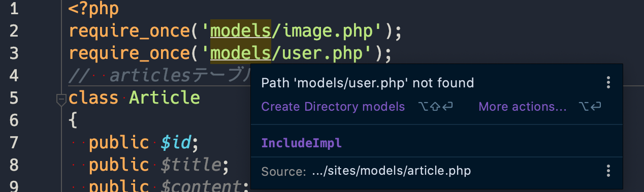Click line number 1 in the gutter

click(14, 9)
